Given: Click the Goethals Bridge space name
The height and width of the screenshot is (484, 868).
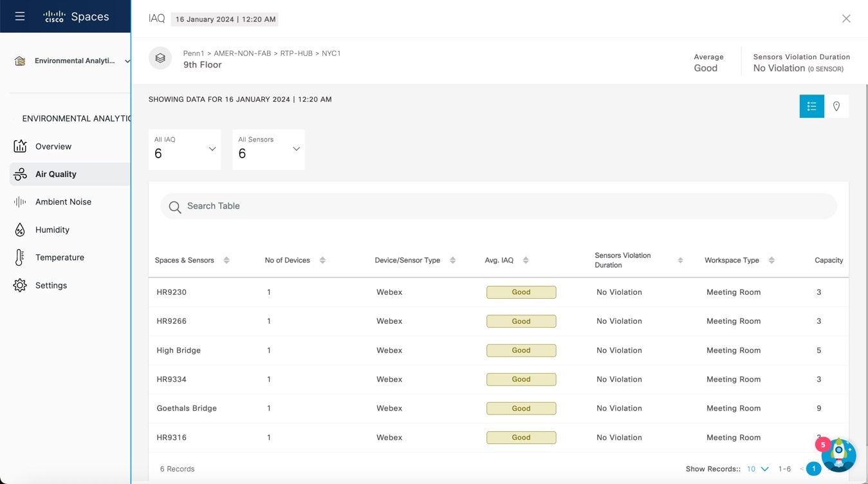Looking at the screenshot, I should pos(187,408).
